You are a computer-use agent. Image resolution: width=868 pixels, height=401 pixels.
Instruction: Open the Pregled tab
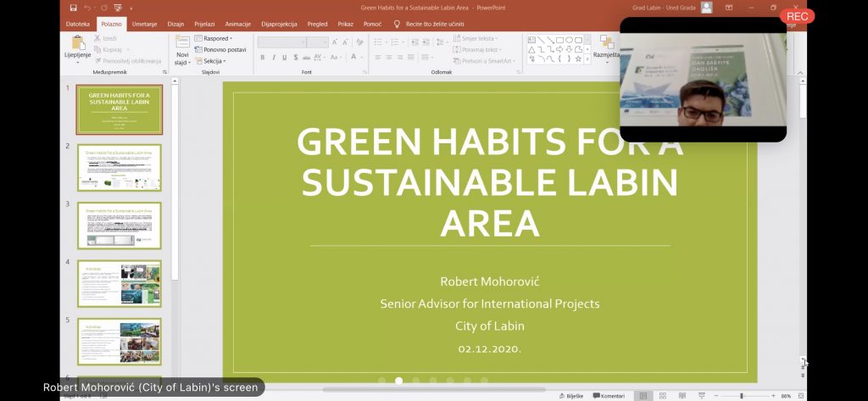point(317,25)
